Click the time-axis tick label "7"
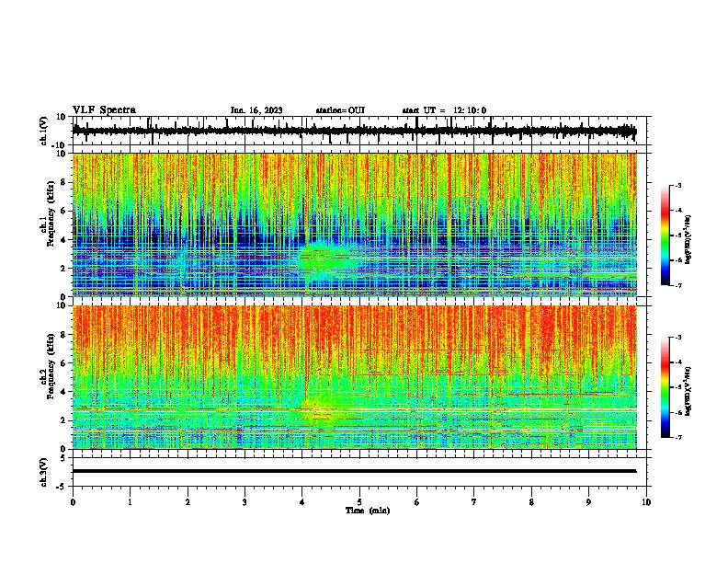This screenshot has height=563, width=728. 474,502
